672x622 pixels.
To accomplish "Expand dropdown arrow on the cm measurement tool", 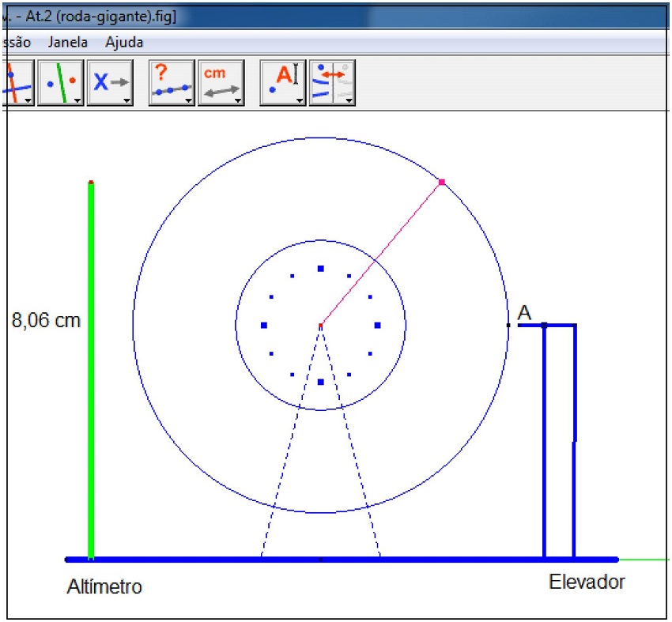I will coord(237,100).
